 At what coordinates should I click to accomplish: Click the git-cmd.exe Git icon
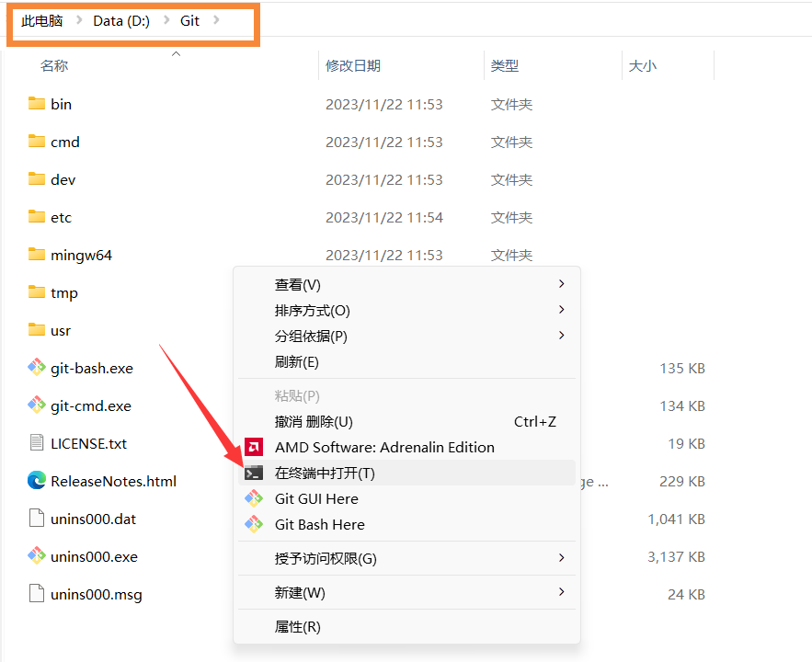(x=36, y=405)
